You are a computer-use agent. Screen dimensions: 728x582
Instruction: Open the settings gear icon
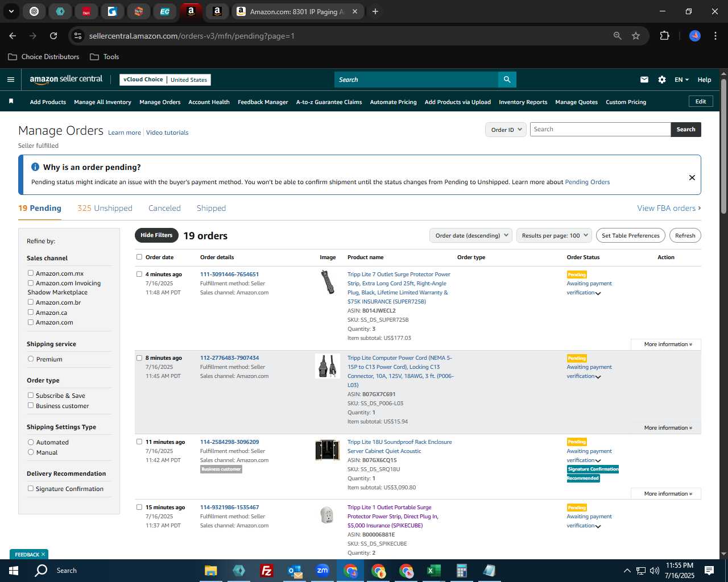[x=662, y=80]
